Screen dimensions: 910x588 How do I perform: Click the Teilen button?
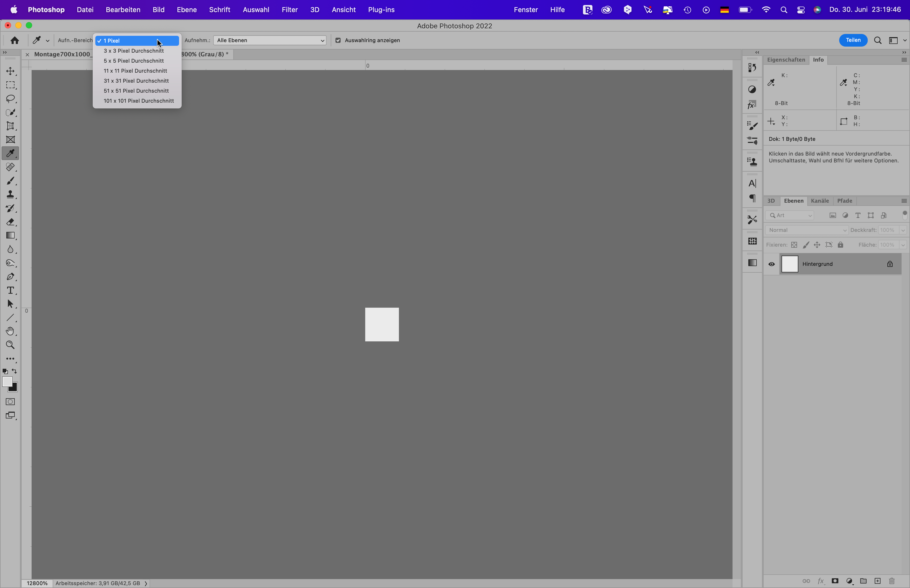[853, 40]
